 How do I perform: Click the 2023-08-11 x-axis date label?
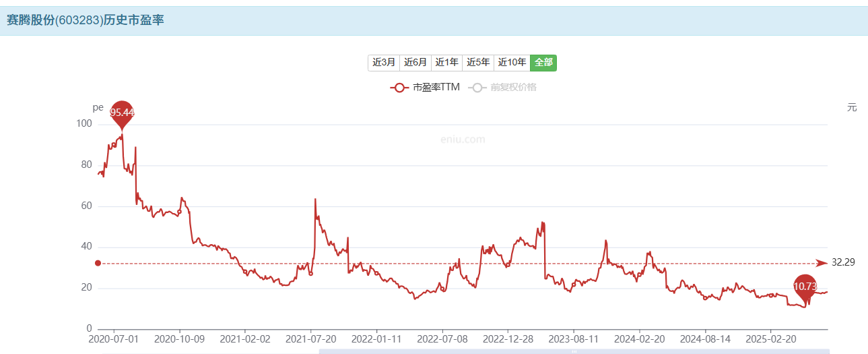point(573,338)
